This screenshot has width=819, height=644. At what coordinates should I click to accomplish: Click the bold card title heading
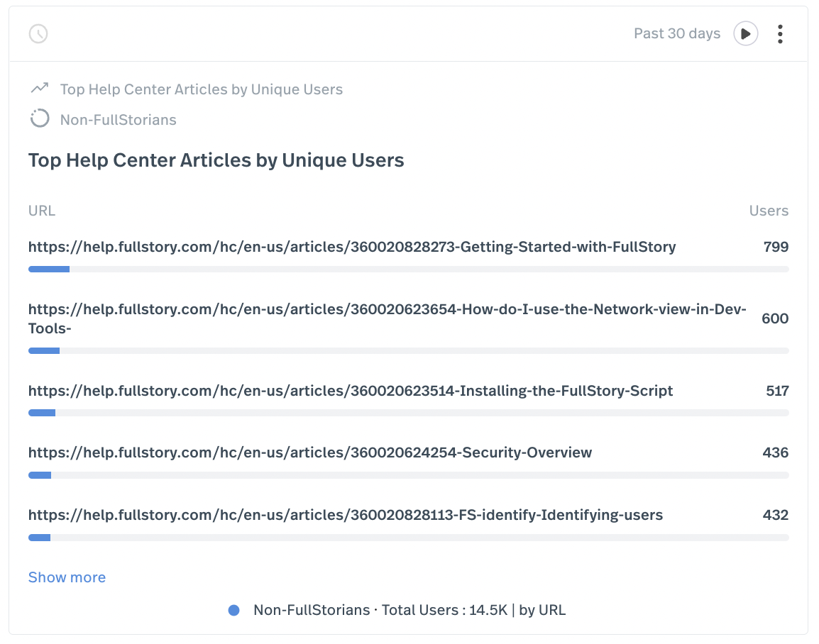point(216,160)
